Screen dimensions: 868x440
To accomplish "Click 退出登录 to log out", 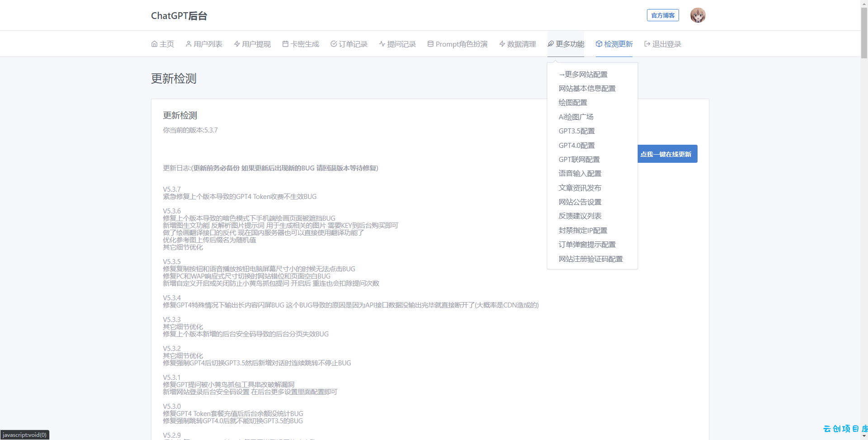I will [x=663, y=44].
